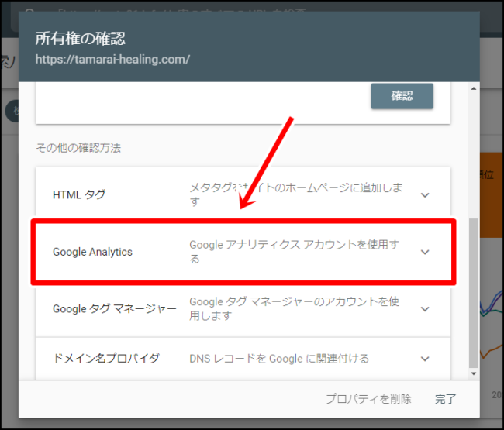Viewport: 504px width, 430px height.
Task: Click the 確認 verify button
Action: [402, 96]
